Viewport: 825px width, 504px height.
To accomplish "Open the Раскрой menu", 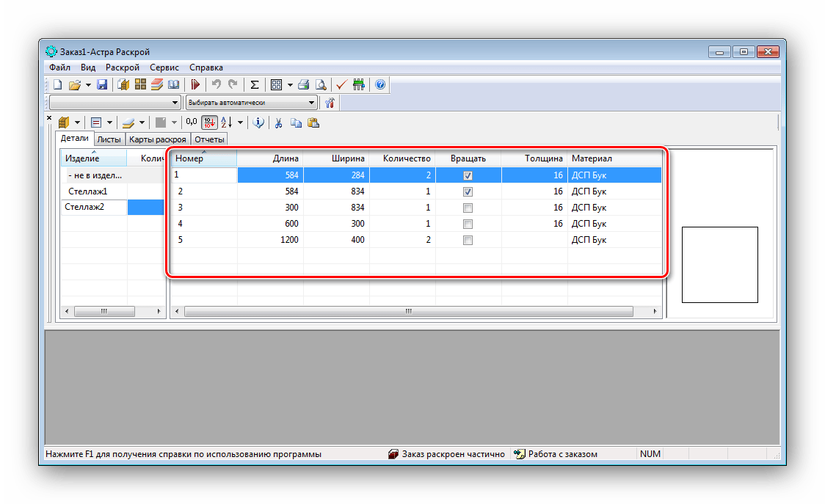I will coord(123,67).
